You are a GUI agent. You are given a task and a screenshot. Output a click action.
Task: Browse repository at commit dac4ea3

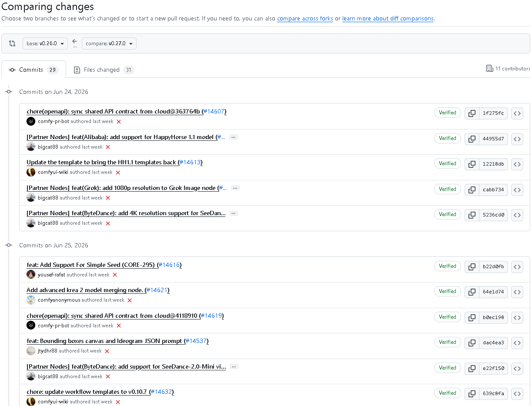(517, 343)
